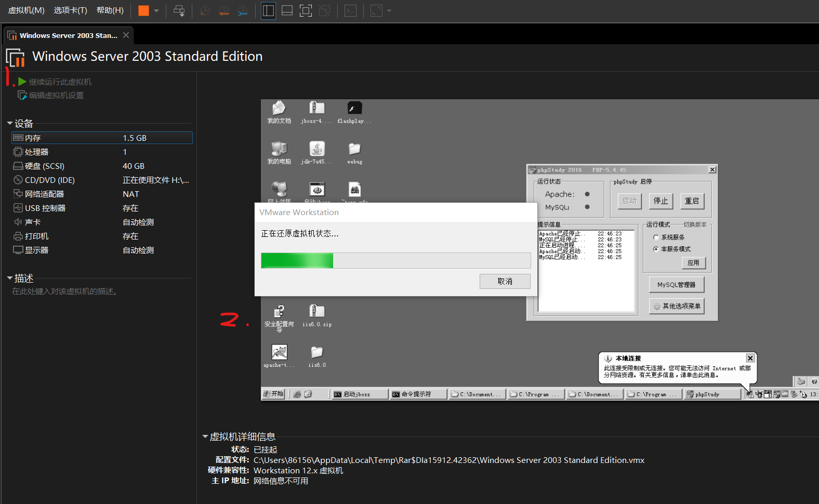Click the iis6.0 folder desktop icon
The width and height of the screenshot is (819, 504).
tap(316, 356)
